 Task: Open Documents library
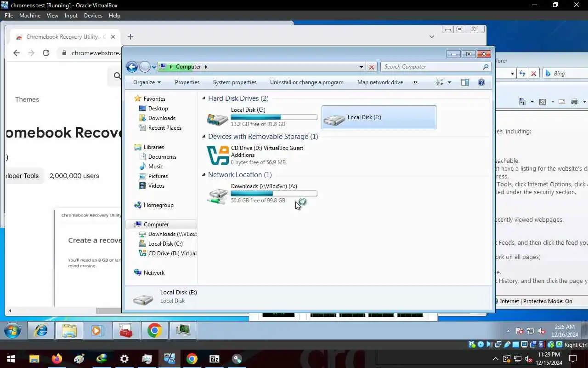[162, 157]
